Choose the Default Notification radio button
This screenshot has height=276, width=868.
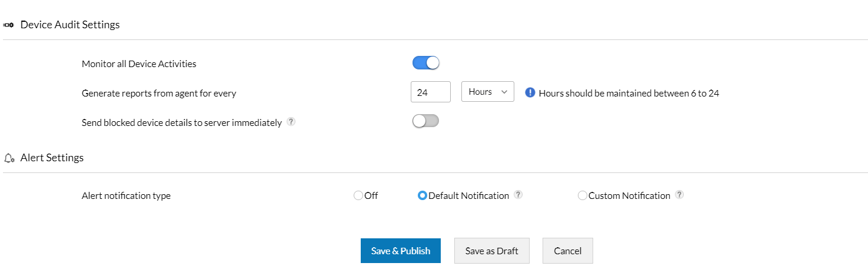click(x=422, y=195)
